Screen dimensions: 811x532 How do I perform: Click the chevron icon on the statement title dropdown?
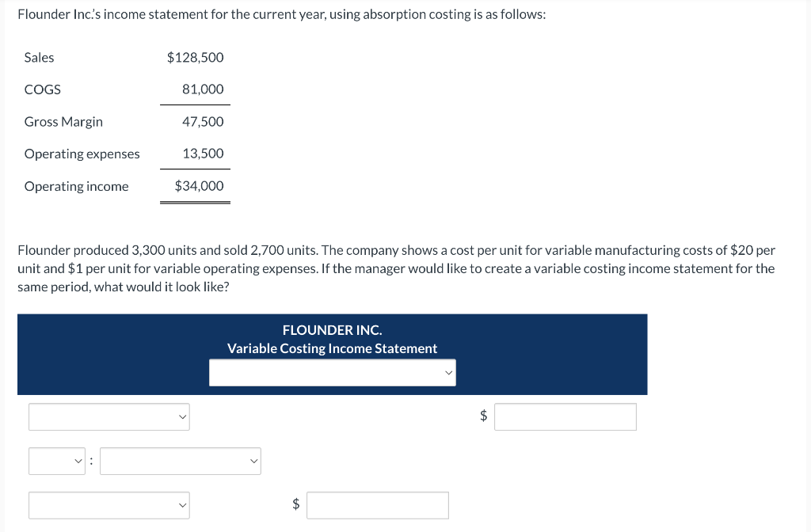click(449, 372)
